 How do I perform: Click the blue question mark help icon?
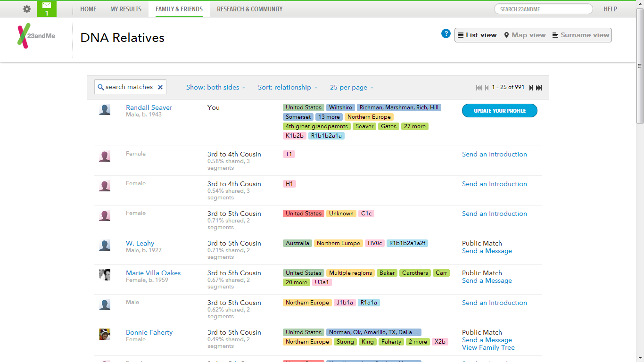(446, 33)
